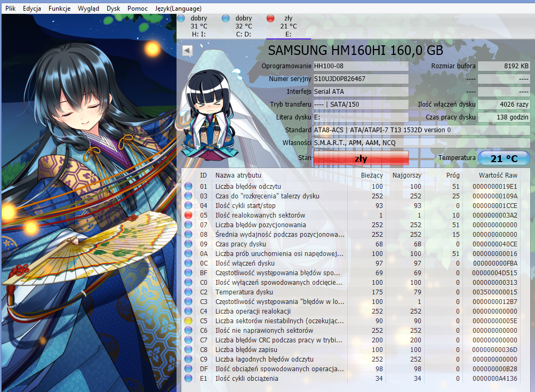Select row Temperatura dysku
535x392 pixels.
pyautogui.click(x=352, y=292)
